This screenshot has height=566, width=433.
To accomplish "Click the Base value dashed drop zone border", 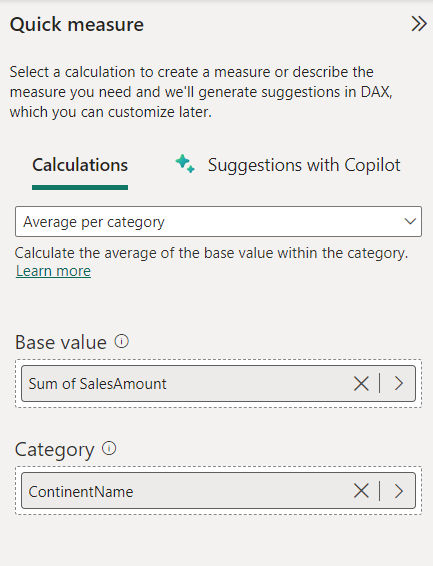I will 218,360.
